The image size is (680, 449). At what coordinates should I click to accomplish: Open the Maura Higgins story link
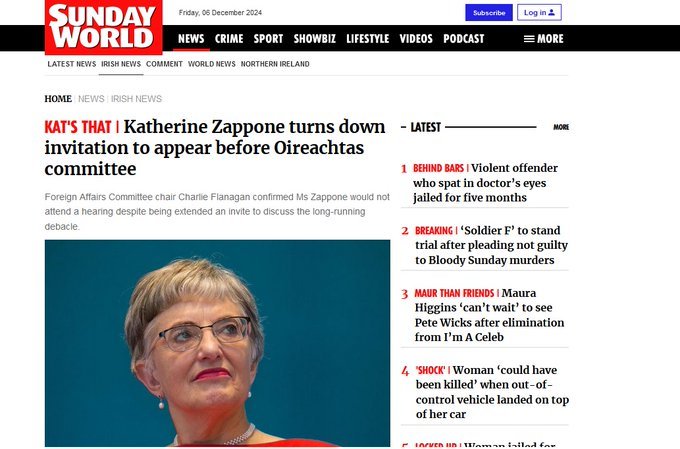[x=489, y=315]
